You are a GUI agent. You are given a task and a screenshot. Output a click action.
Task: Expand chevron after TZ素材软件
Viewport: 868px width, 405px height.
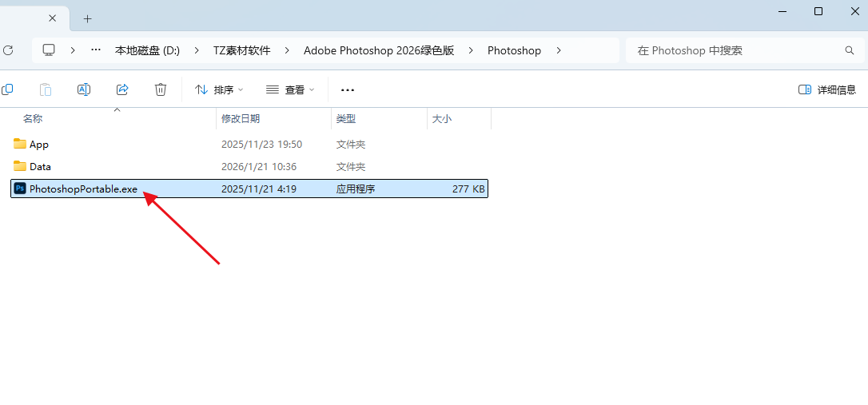(287, 50)
